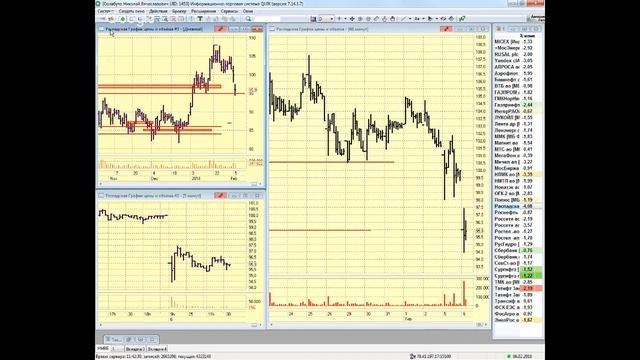
Task: Select the ФСК ЕЭС row
Action: point(518,307)
